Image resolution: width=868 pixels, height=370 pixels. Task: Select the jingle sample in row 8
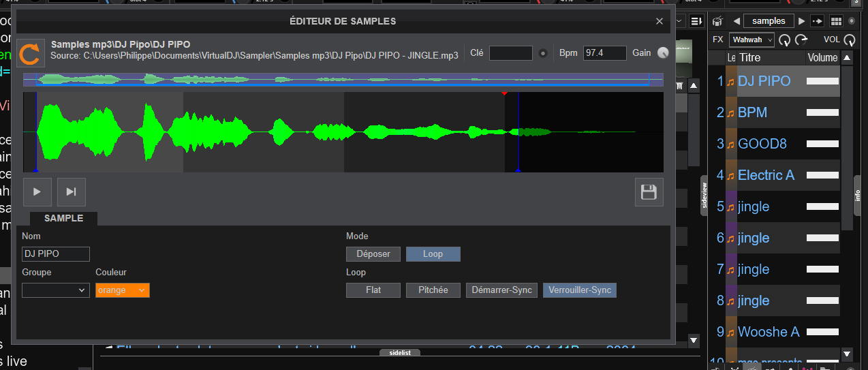click(x=754, y=300)
